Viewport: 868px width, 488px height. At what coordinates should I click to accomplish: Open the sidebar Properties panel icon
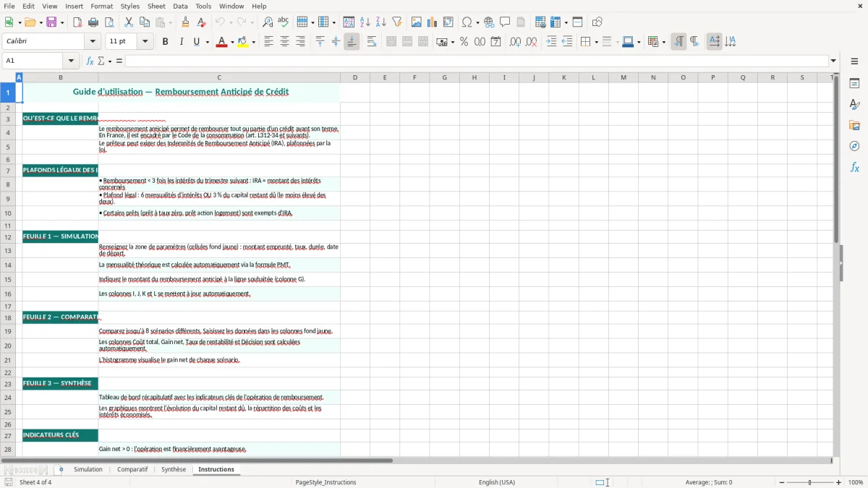click(854, 84)
